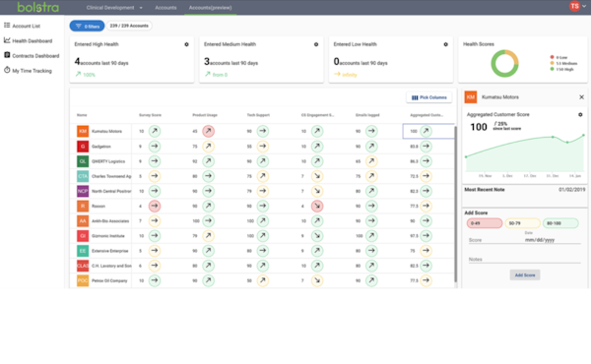This screenshot has width=591, height=364.
Task: Click CS Engagement trend icon for Charles Townsend
Action: tap(317, 176)
